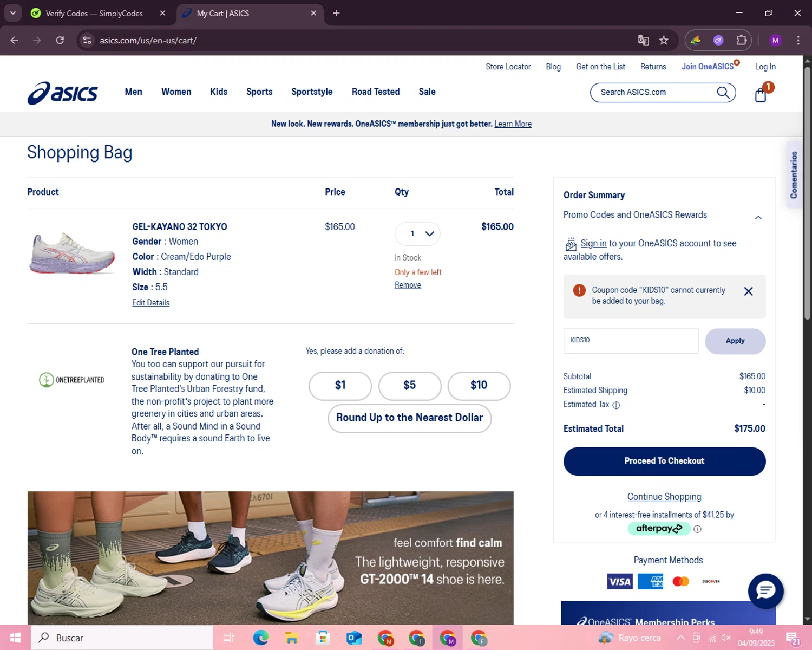
Task: Click the search magnifier icon
Action: [723, 92]
